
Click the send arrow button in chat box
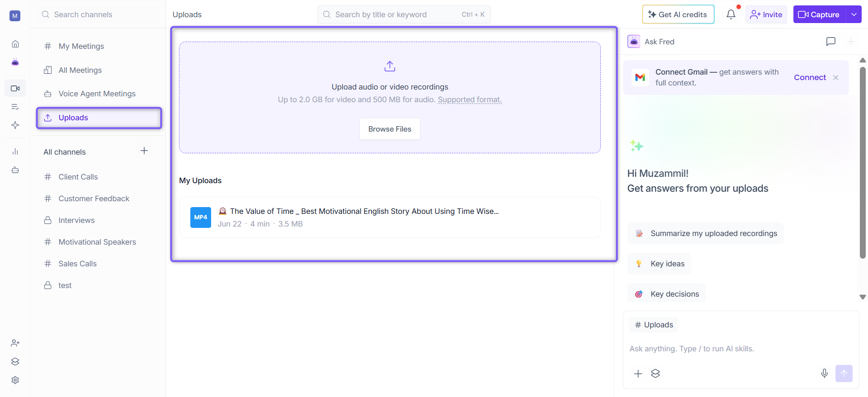pyautogui.click(x=844, y=373)
